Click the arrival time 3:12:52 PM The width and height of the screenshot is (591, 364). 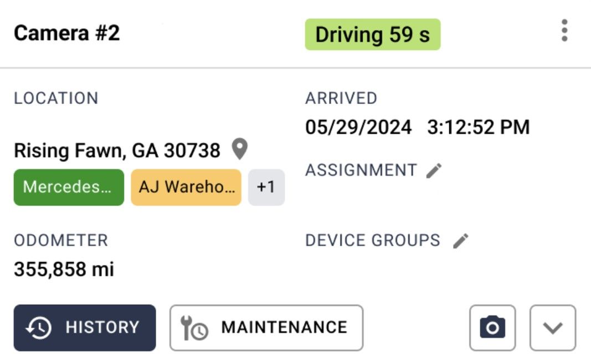click(478, 127)
